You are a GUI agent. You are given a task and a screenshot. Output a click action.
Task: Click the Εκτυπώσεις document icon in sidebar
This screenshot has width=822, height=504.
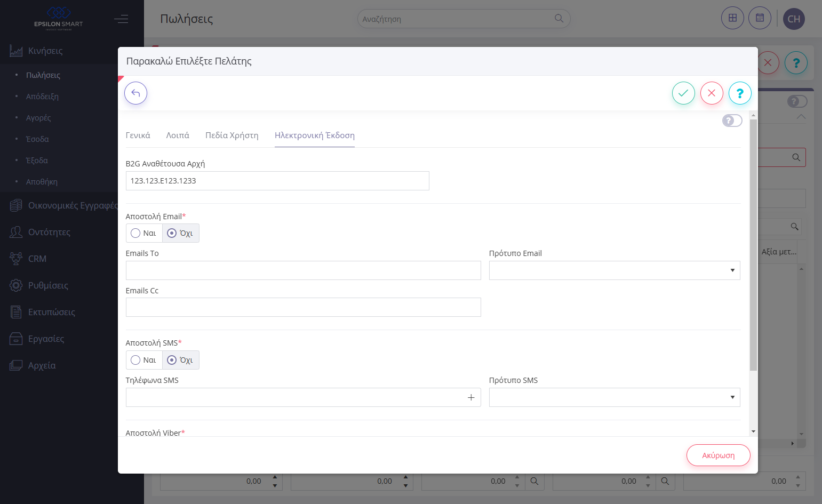coord(16,312)
